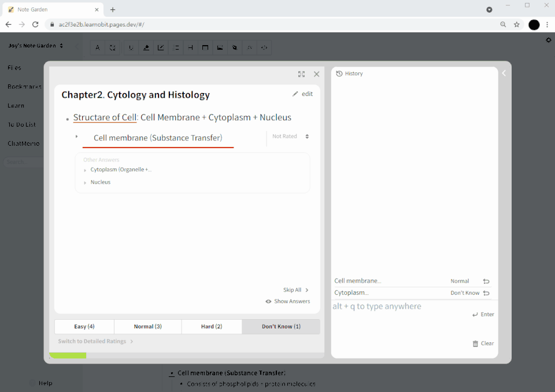Image resolution: width=555 pixels, height=392 pixels.
Task: Open To Do List in the sidebar
Action: (x=21, y=125)
